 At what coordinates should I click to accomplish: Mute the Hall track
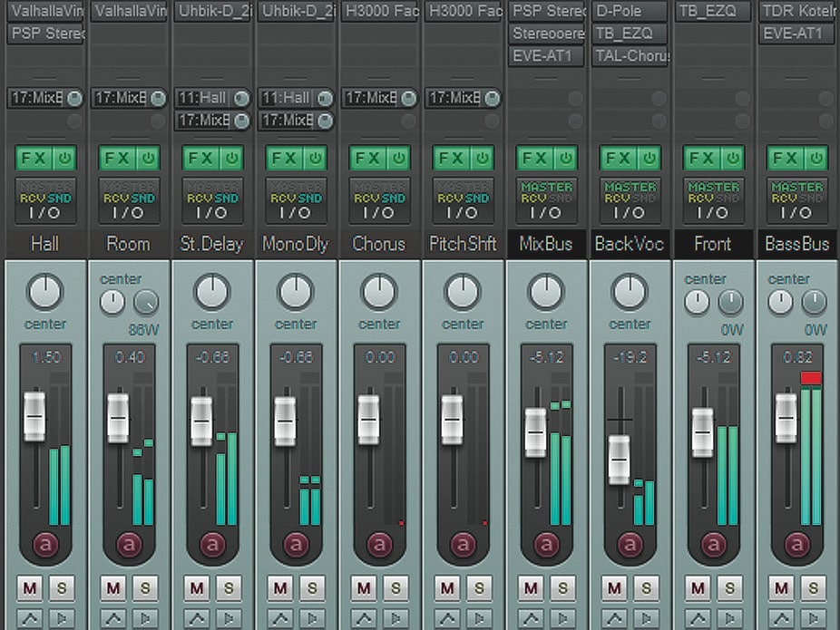[30, 589]
